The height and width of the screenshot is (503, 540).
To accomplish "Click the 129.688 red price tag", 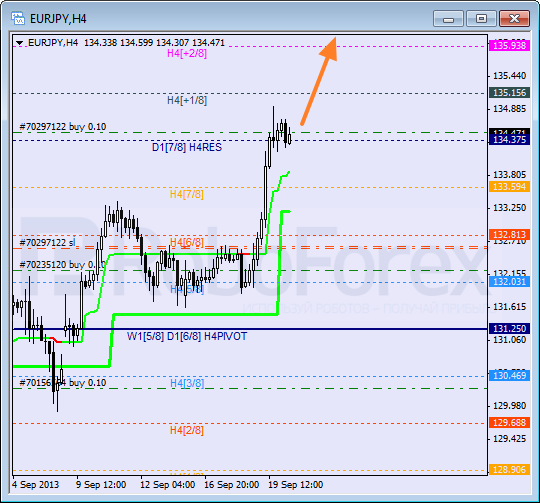I will point(509,423).
